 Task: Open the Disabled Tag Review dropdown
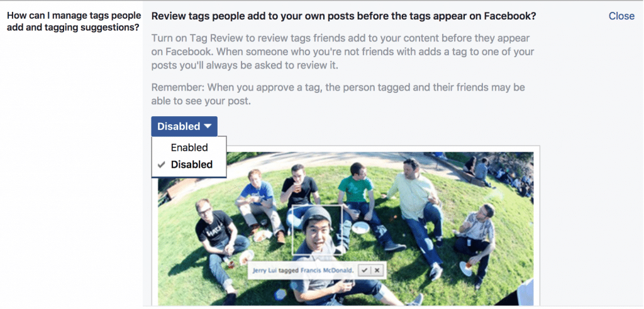click(184, 126)
